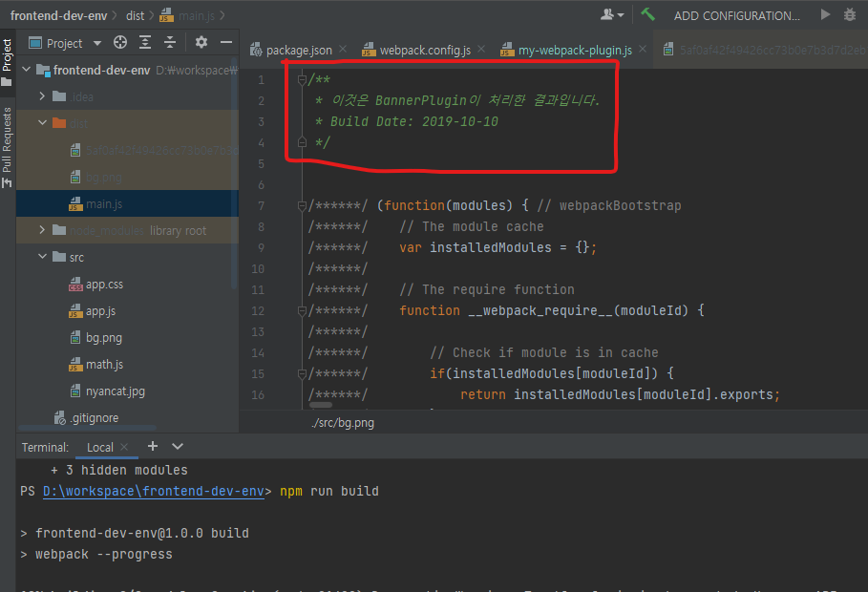Image resolution: width=868 pixels, height=592 pixels.
Task: Expand the node_modules folder
Action: 42,230
